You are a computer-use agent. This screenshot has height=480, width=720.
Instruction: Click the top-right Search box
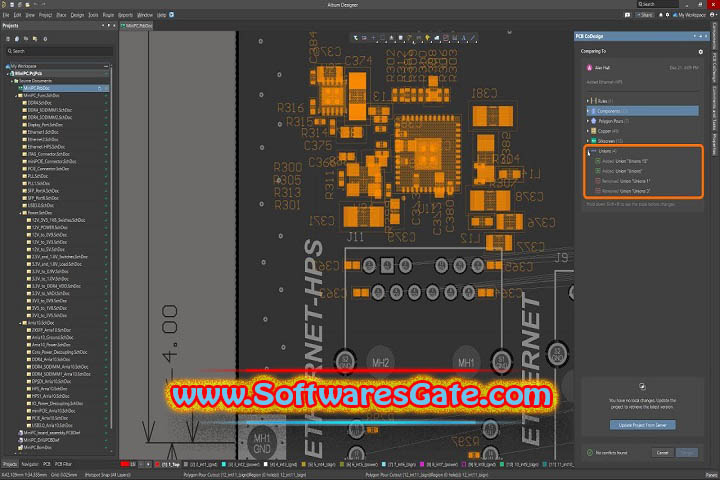[x=657, y=4]
